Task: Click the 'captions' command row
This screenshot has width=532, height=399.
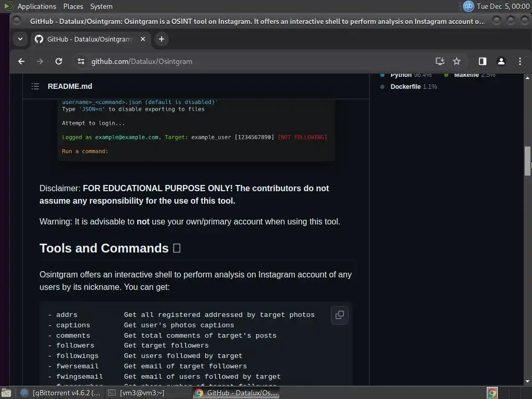Action: click(141, 325)
